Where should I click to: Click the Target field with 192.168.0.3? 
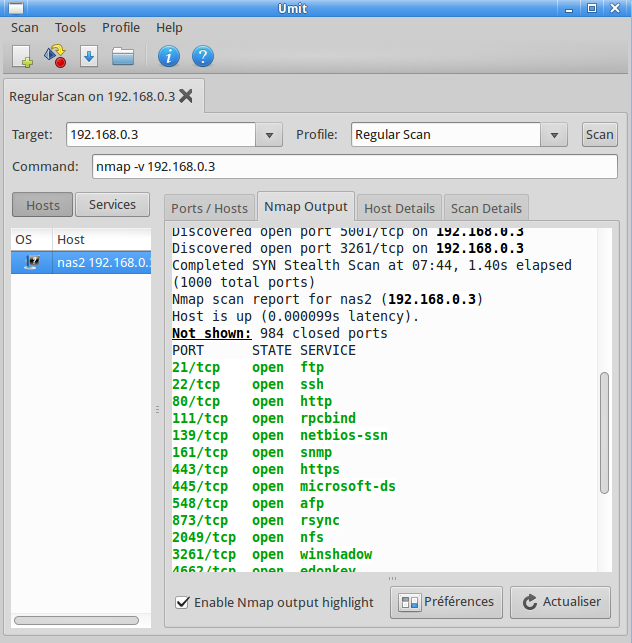tap(161, 135)
